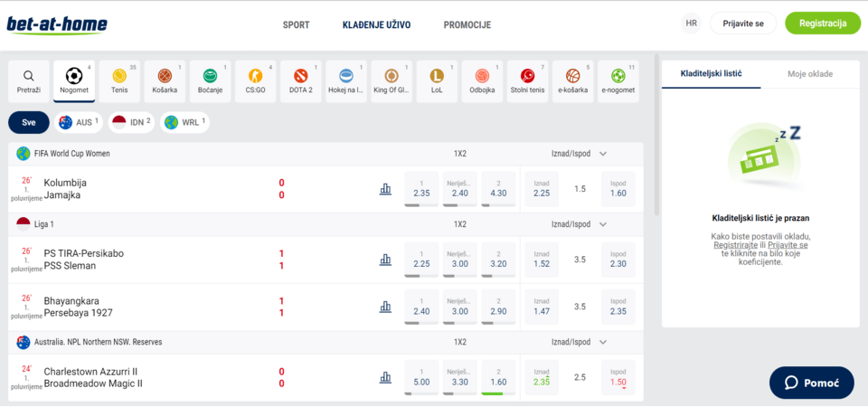The image size is (868, 407).
Task: Pick Iznad 1.52 for PS TIRA match
Action: click(x=542, y=260)
